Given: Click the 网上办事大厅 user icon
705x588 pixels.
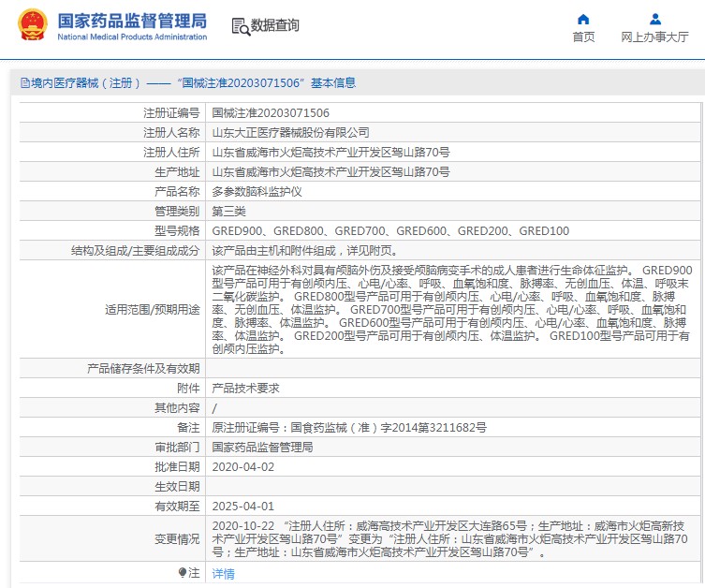Looking at the screenshot, I should pyautogui.click(x=655, y=19).
